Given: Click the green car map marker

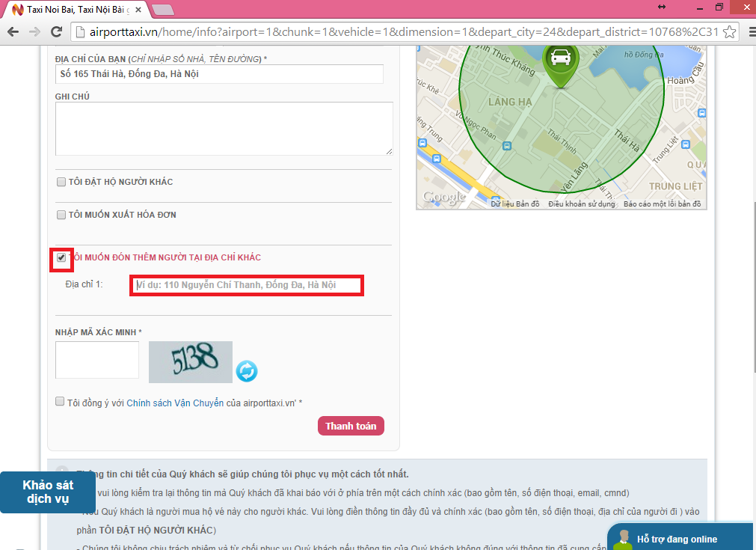Looking at the screenshot, I should (558, 63).
